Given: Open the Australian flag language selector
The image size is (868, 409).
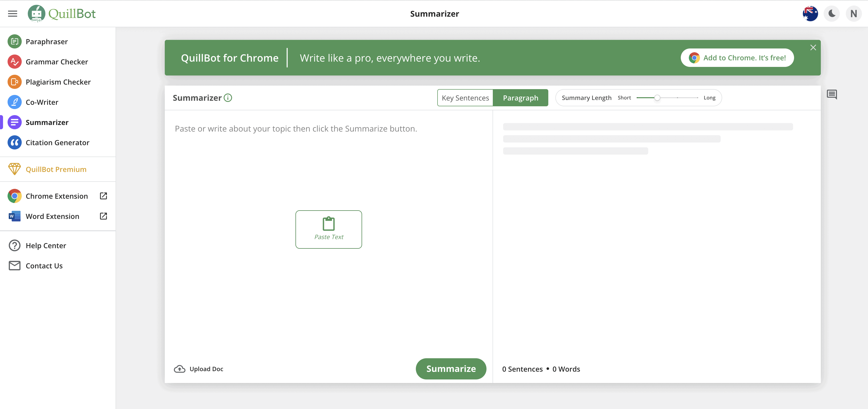Looking at the screenshot, I should pos(810,13).
